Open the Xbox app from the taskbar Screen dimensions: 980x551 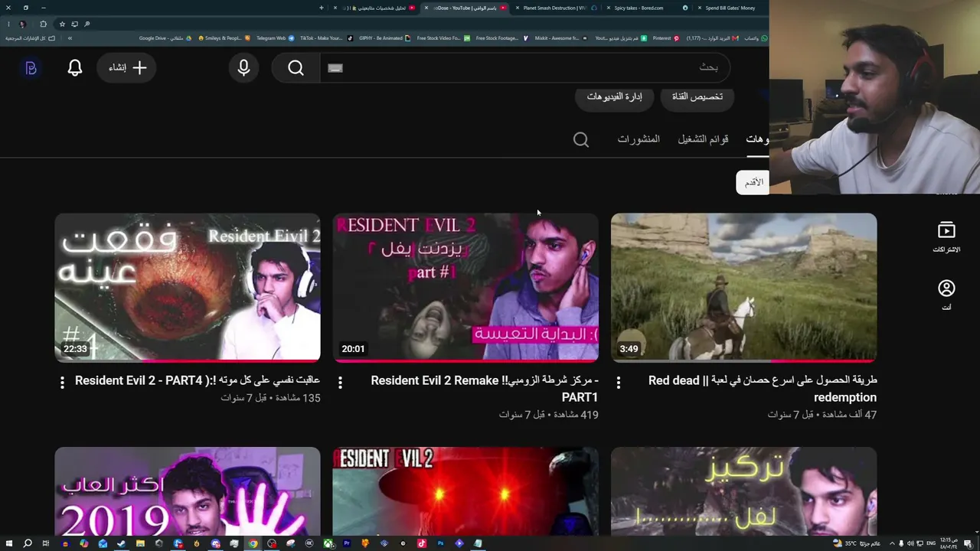328,543
